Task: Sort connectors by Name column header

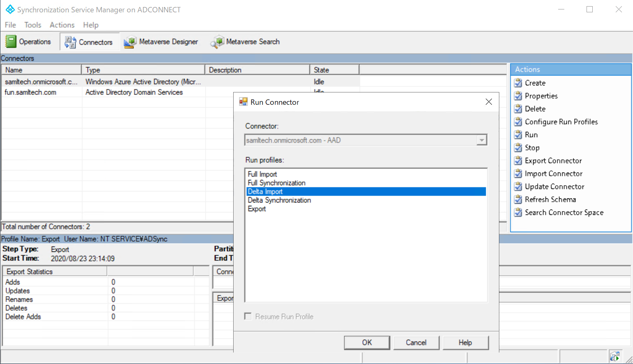Action: pos(41,70)
